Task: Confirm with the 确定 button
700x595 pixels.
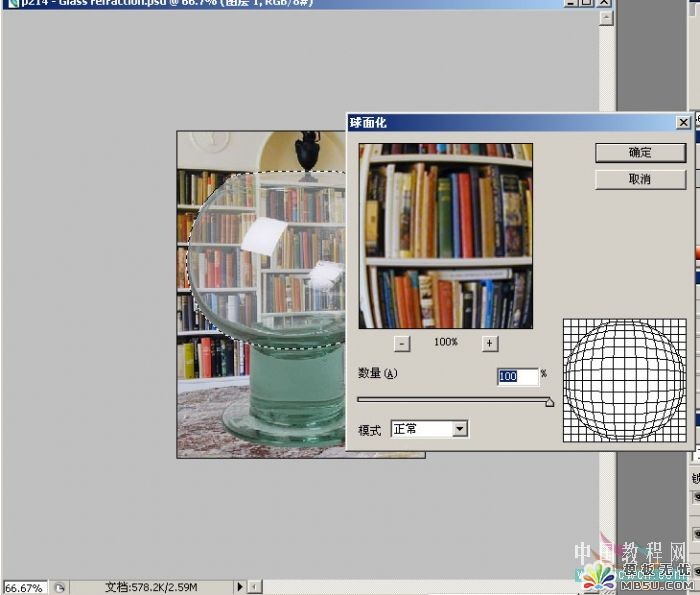Action: 640,153
